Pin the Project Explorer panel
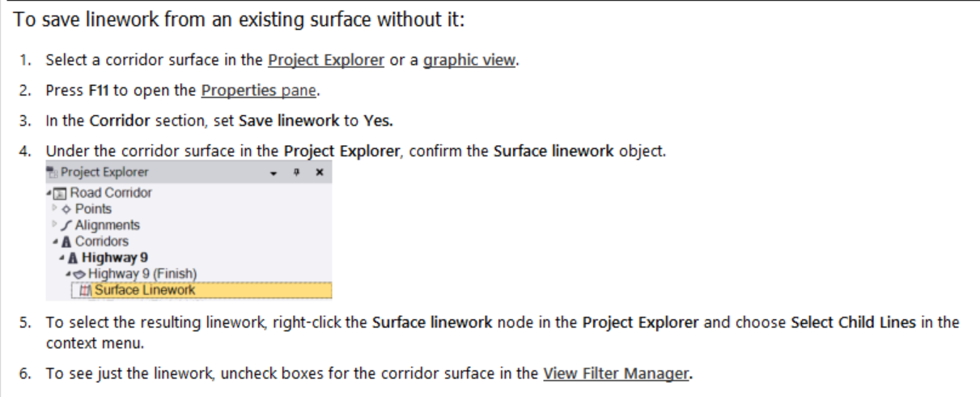This screenshot has width=980, height=397. click(296, 173)
